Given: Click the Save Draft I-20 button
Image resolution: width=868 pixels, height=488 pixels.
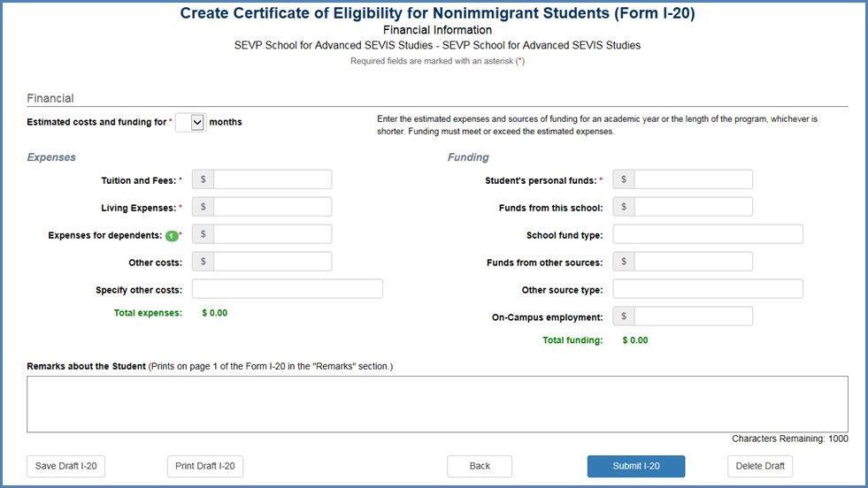Looking at the screenshot, I should pos(65,467).
